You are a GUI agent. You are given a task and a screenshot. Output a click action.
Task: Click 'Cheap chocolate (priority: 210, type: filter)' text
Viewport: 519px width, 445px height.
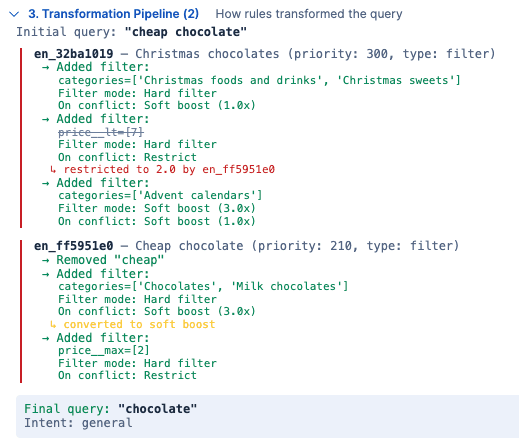pyautogui.click(x=297, y=246)
